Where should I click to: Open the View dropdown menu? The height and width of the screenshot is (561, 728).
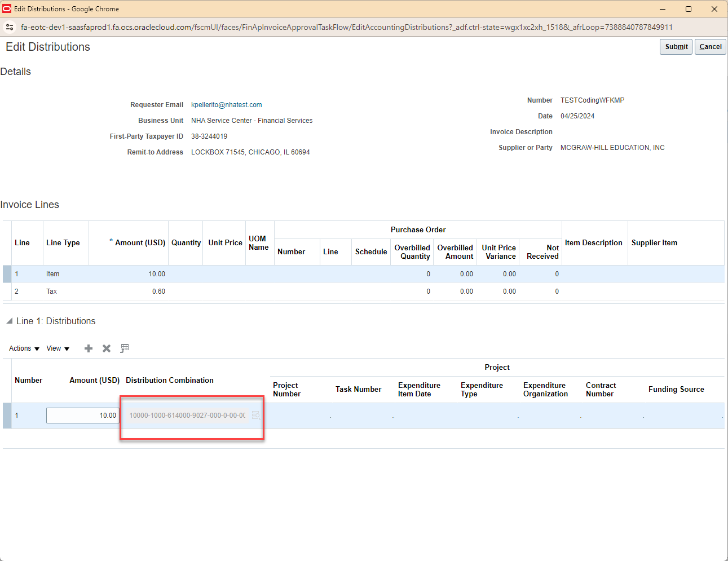58,348
